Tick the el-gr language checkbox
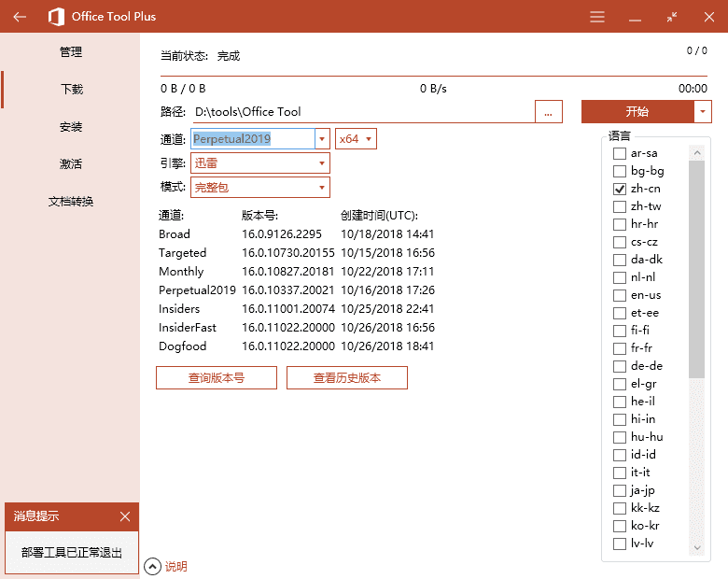 pyautogui.click(x=620, y=385)
